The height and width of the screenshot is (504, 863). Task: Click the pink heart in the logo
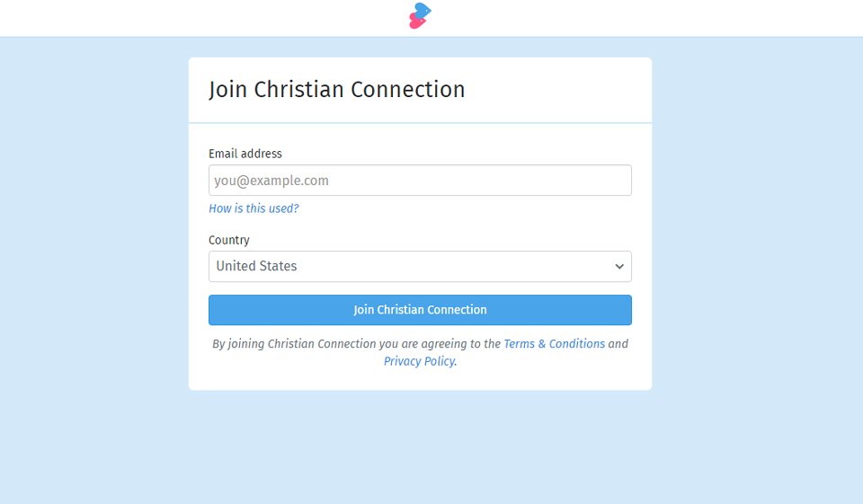pyautogui.click(x=416, y=22)
